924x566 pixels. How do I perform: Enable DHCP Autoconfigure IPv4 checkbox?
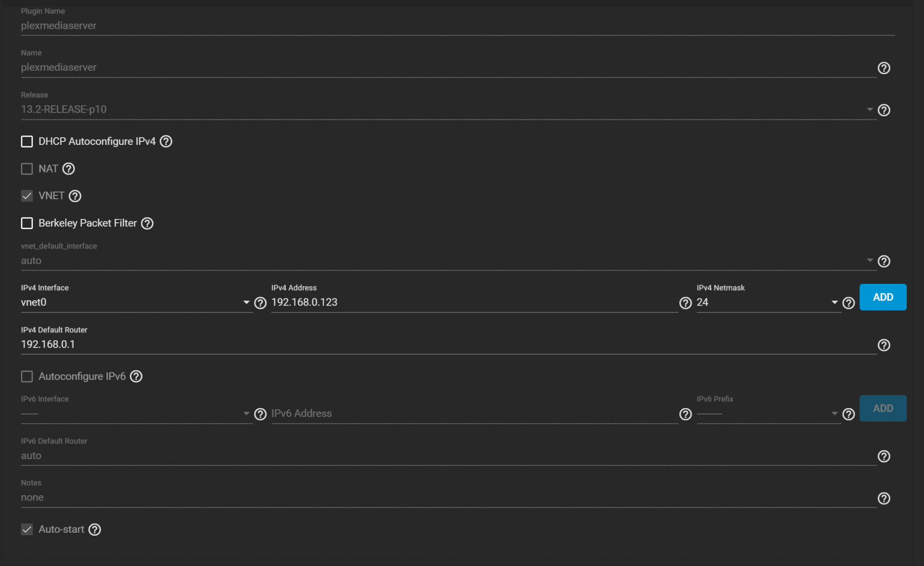(x=27, y=141)
